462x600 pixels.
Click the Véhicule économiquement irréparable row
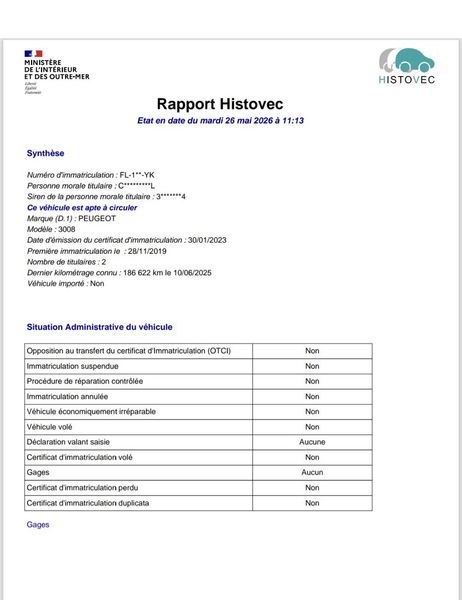198,412
